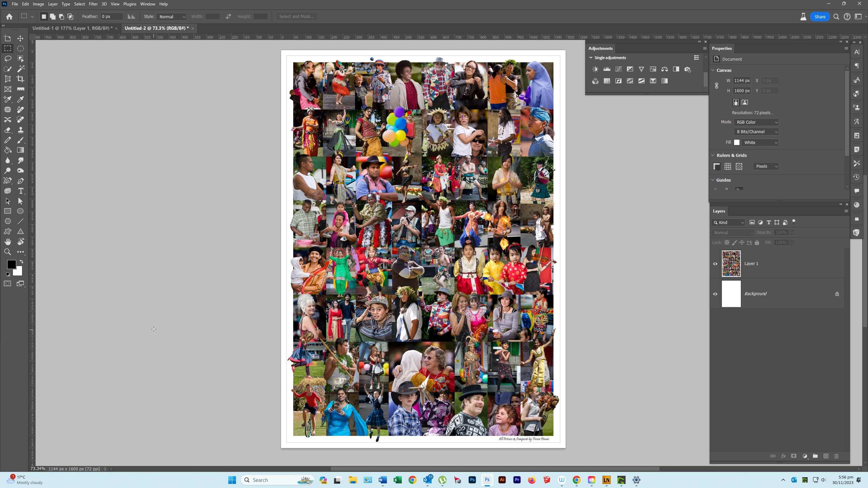
Task: Click the delete layer trash icon
Action: 836,456
